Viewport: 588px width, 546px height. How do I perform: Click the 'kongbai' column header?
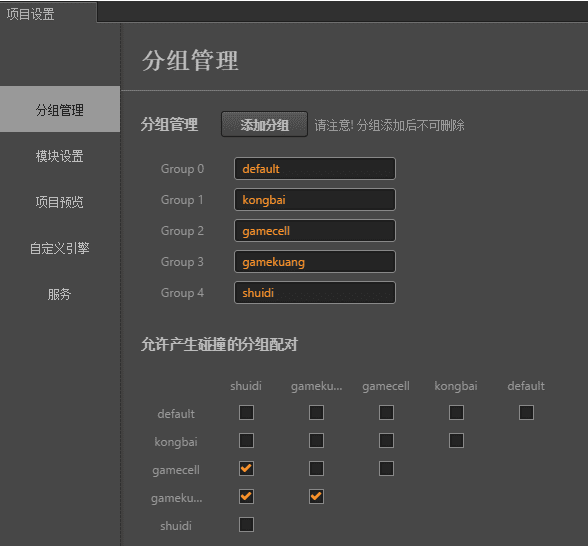point(456,386)
